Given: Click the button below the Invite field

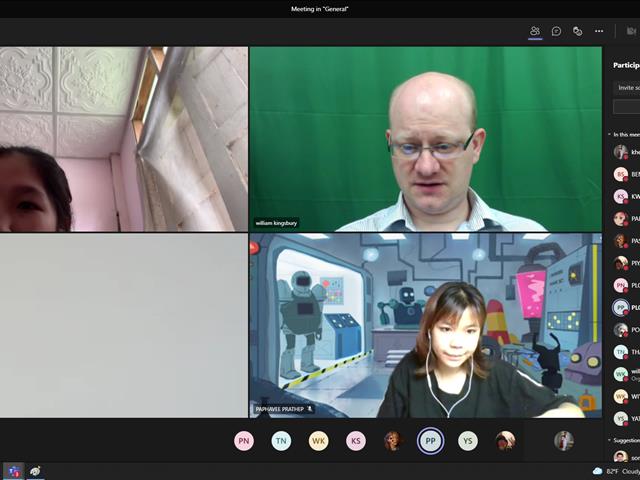Looking at the screenshot, I should [627, 107].
